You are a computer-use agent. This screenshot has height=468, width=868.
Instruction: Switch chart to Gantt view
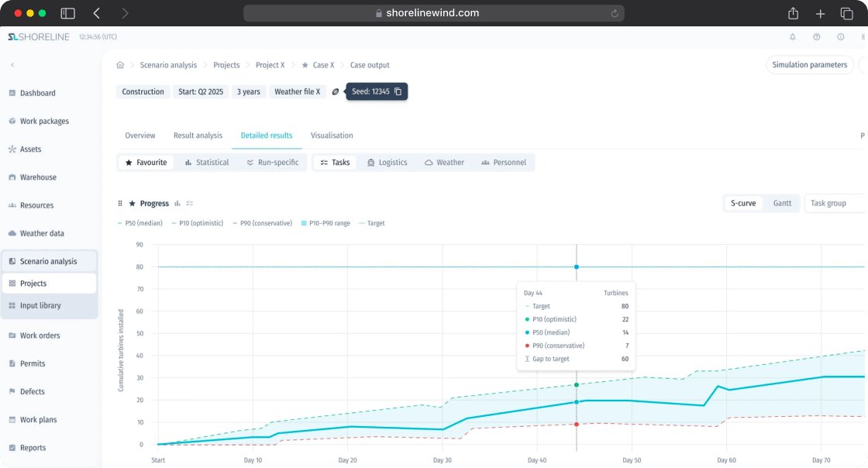tap(782, 204)
